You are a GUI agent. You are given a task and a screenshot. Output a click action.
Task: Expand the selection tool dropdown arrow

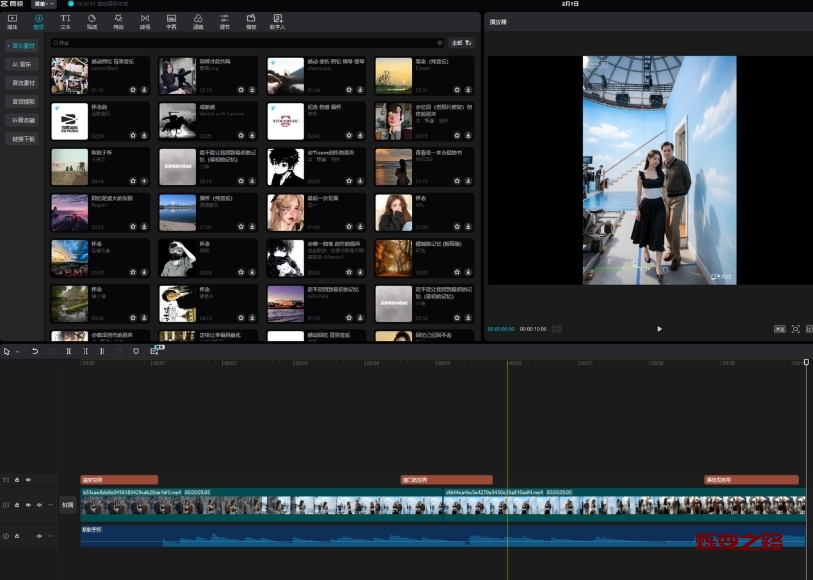[x=17, y=351]
